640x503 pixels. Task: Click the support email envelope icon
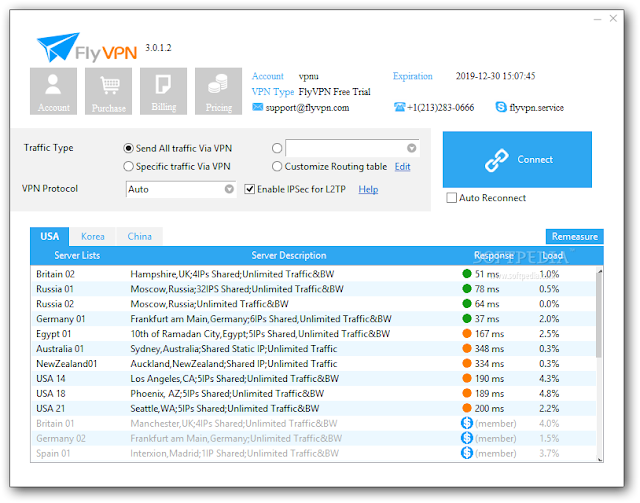coord(257,107)
